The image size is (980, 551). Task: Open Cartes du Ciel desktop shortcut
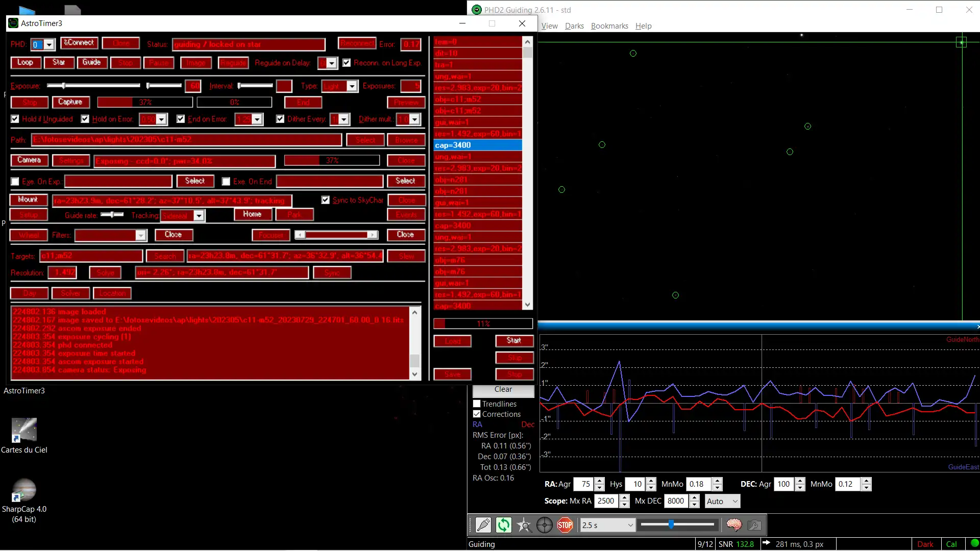pos(24,436)
